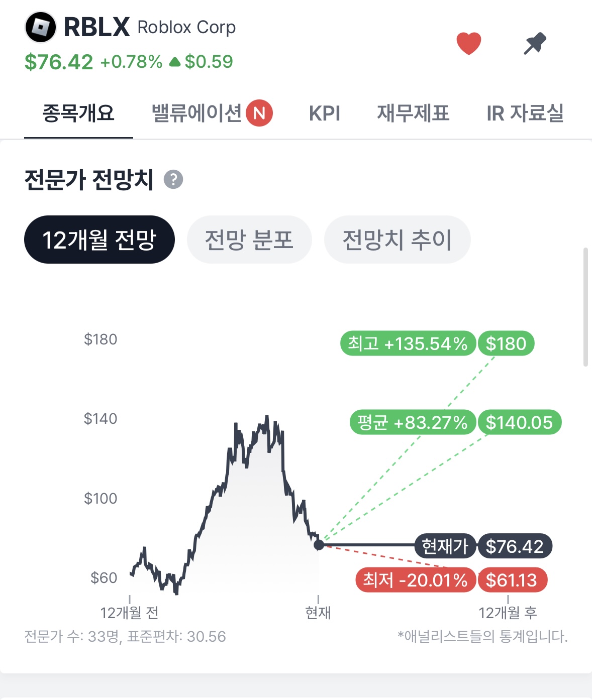Image resolution: width=592 pixels, height=700 pixels.
Task: Click the RBLX ticker title
Action: [x=96, y=27]
